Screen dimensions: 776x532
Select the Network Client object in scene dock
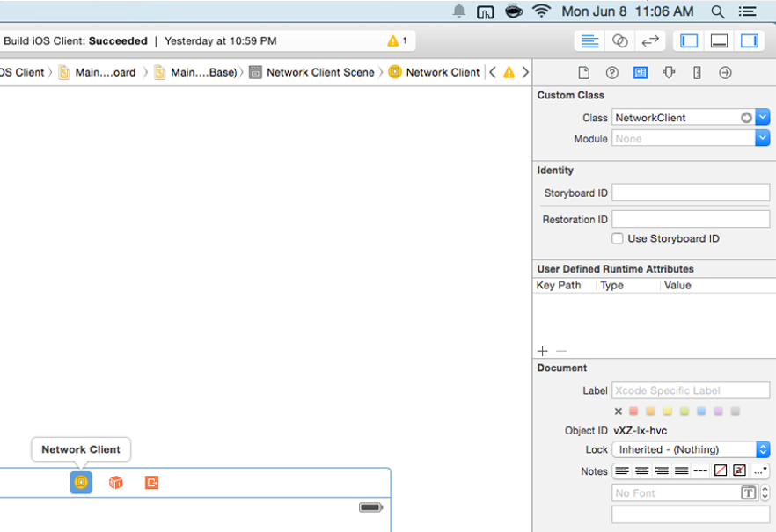point(81,482)
